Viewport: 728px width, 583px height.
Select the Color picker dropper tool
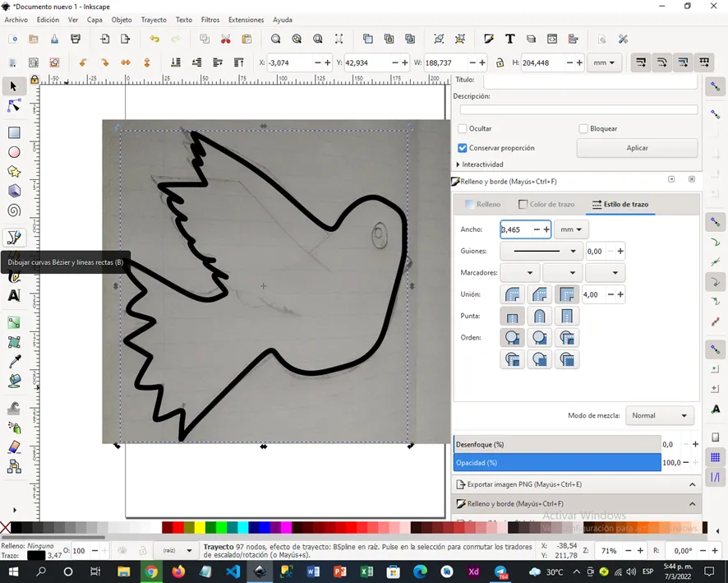click(x=14, y=362)
